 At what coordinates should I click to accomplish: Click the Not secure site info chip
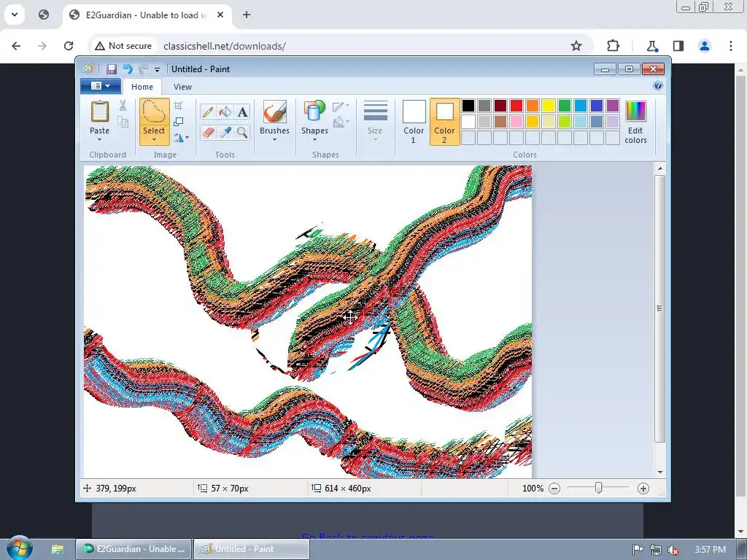click(x=123, y=46)
